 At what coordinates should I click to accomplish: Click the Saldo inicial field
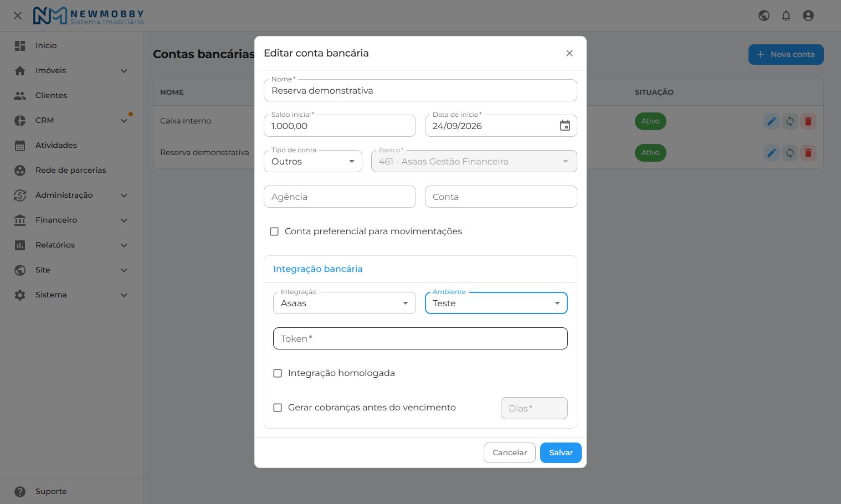pos(340,126)
